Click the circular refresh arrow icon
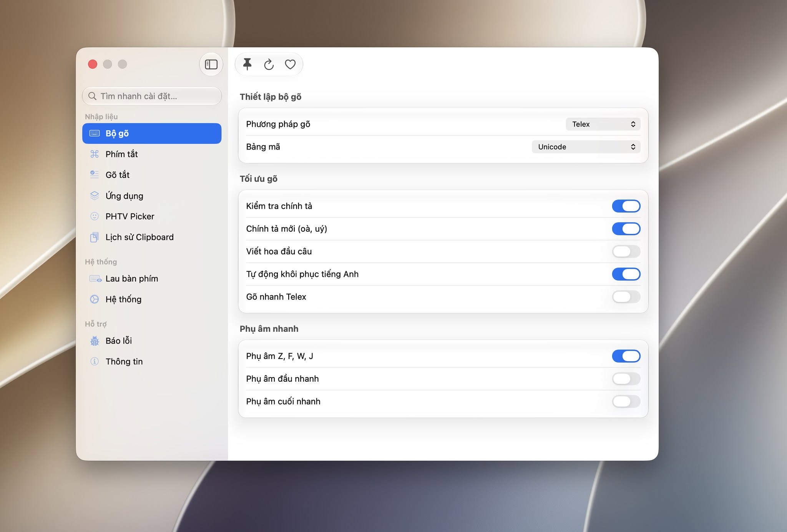Image resolution: width=787 pixels, height=532 pixels. (x=269, y=64)
